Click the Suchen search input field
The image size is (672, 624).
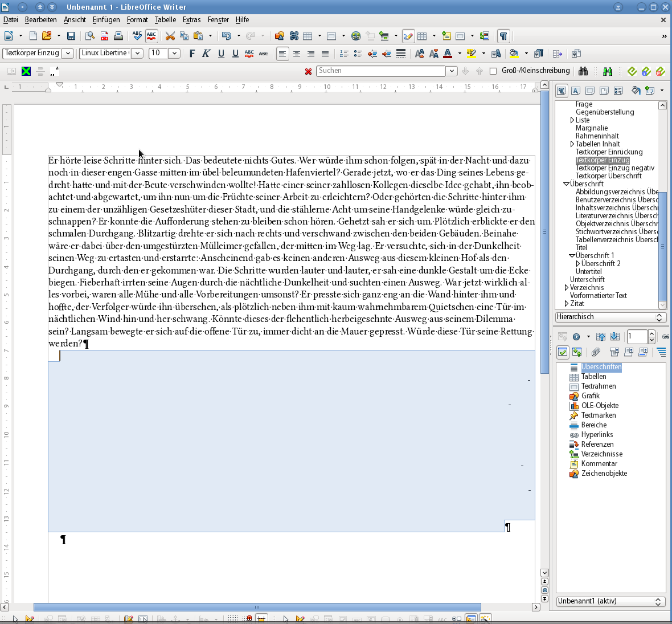380,71
